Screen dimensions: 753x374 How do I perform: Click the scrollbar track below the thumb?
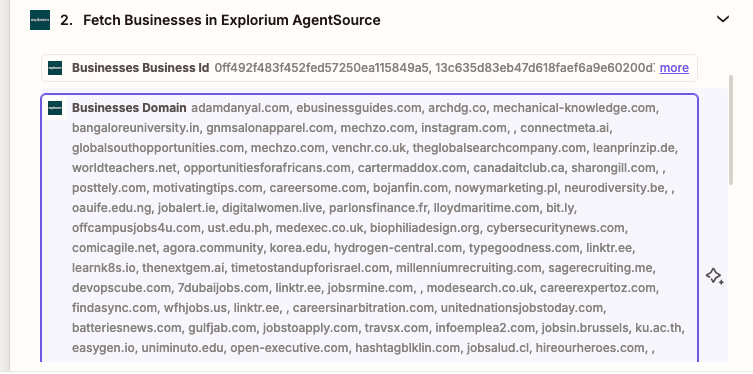[x=731, y=274]
